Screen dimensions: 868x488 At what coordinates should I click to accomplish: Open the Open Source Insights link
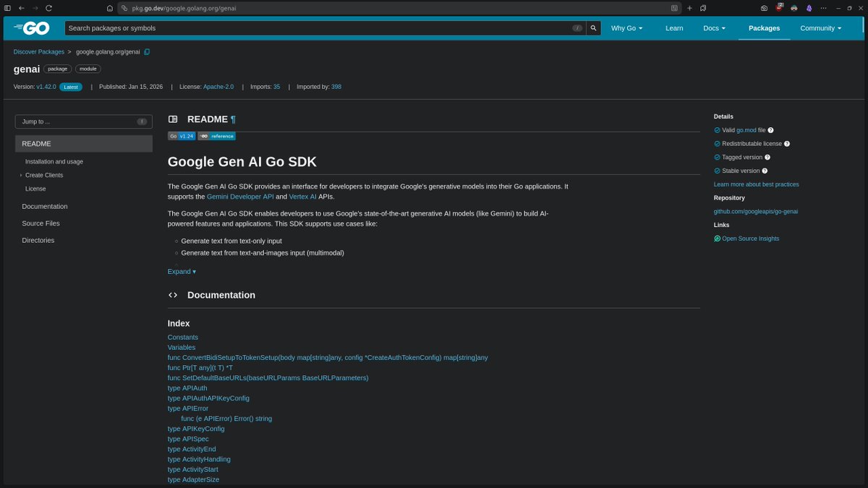[x=751, y=239]
